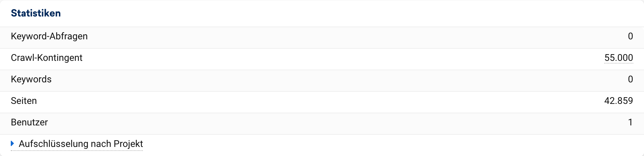Viewport: 644px width, 156px height.
Task: Select the Seiten value 42.859
Action: (x=618, y=101)
